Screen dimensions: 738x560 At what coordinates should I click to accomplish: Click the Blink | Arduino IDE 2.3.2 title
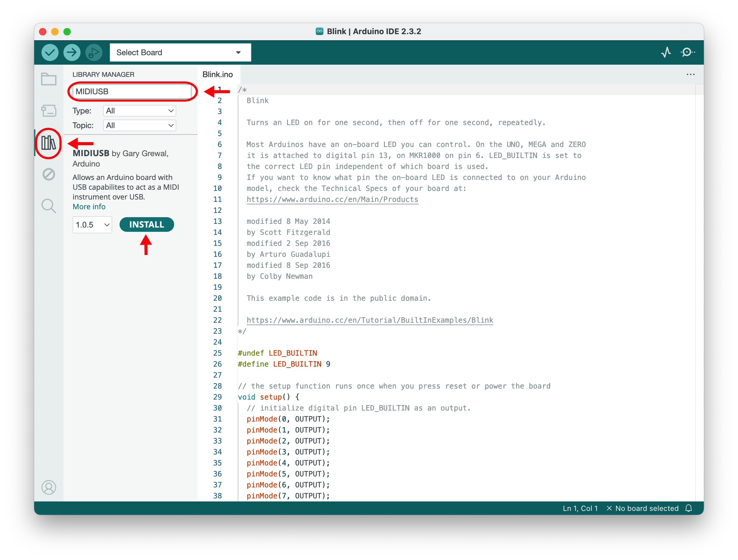click(374, 31)
